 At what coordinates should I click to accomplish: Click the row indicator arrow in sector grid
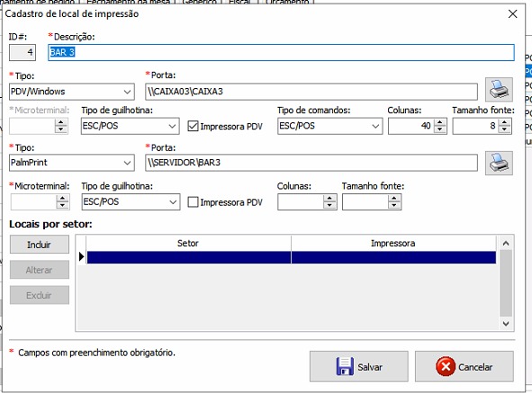click(x=81, y=256)
